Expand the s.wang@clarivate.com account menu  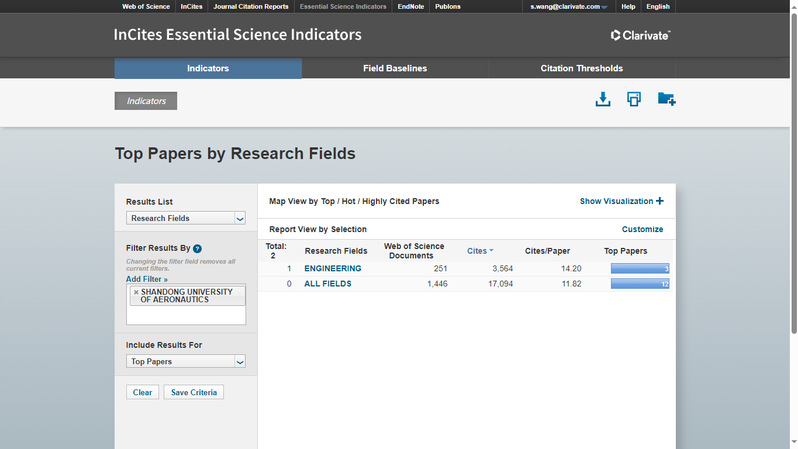point(568,7)
